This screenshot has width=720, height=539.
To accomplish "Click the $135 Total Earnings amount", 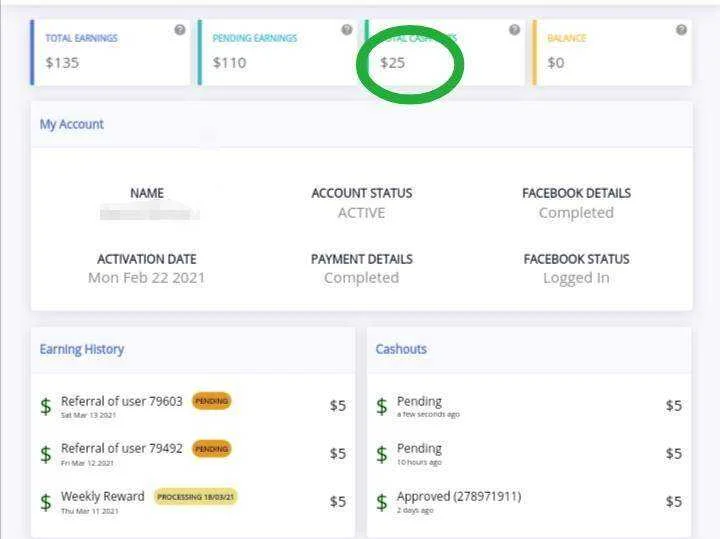I will click(x=62, y=62).
